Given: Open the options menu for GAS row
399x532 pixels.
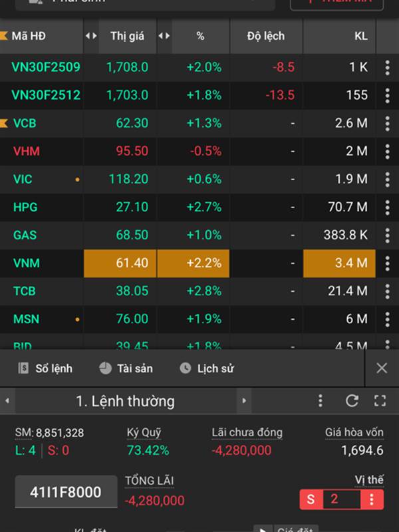Looking at the screenshot, I should (x=387, y=235).
